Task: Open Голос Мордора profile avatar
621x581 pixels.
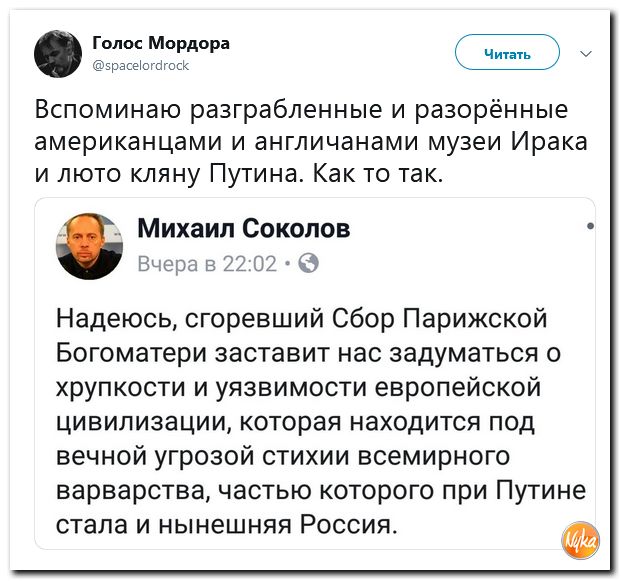Action: click(58, 54)
